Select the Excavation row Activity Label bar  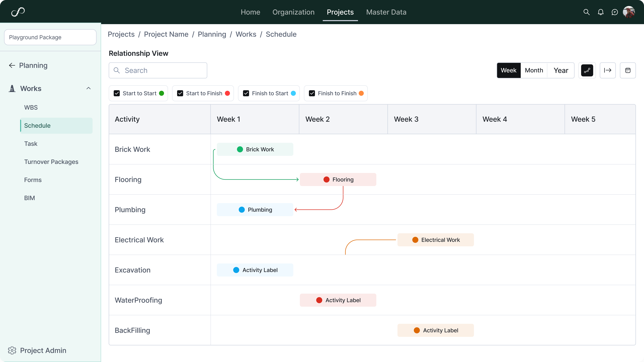(x=255, y=270)
